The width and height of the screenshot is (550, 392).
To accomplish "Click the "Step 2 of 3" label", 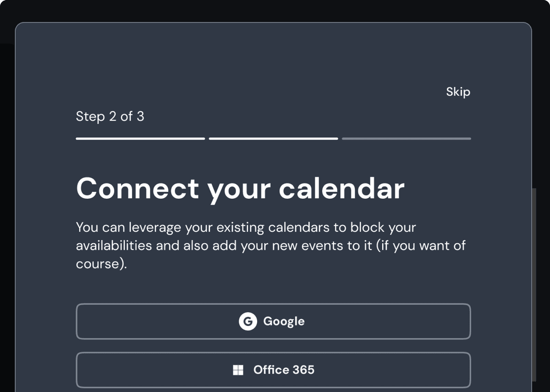I will (110, 116).
